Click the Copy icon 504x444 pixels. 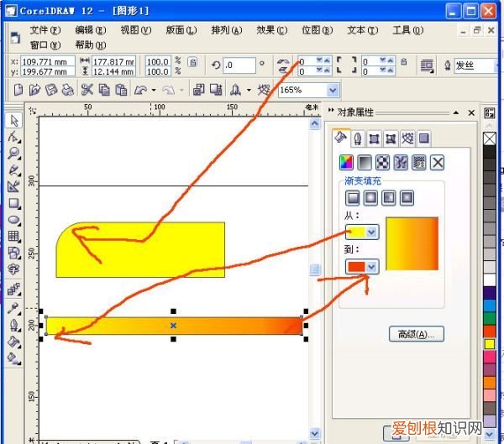tap(104, 90)
